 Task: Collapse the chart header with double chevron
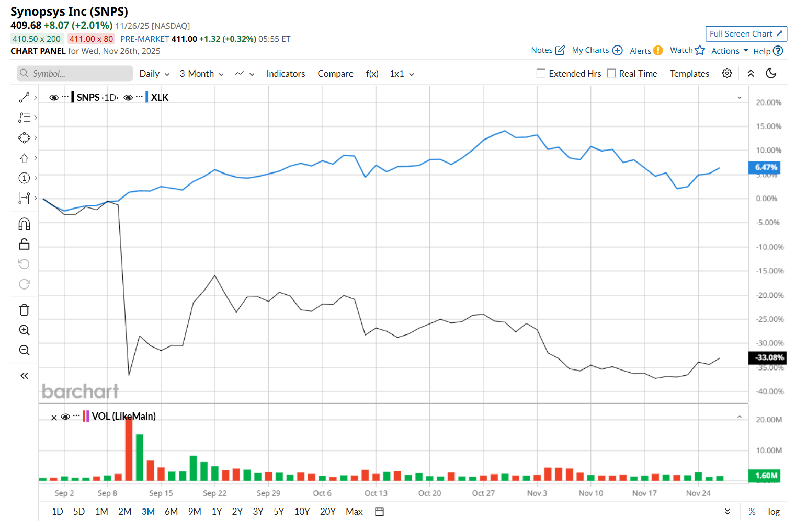click(x=751, y=73)
